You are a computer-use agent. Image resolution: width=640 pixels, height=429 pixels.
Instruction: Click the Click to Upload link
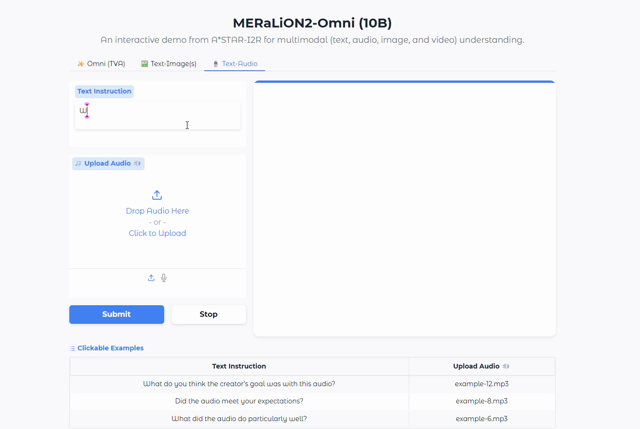[157, 233]
